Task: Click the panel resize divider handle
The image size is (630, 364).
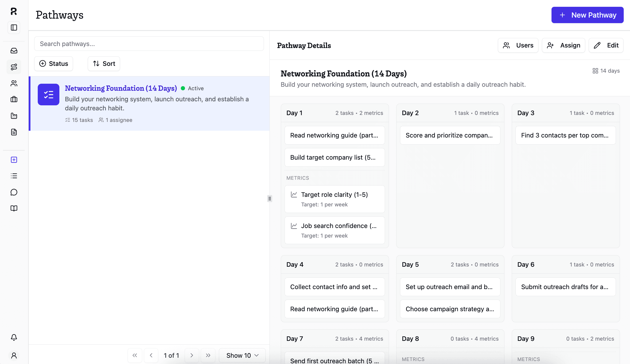Action: coord(269,199)
